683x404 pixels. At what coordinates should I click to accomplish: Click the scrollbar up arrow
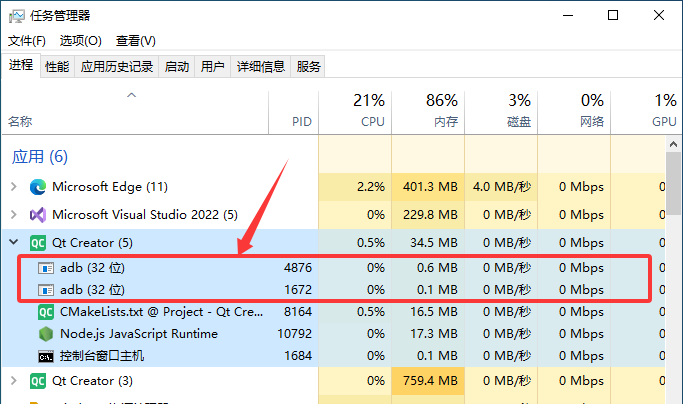click(673, 144)
